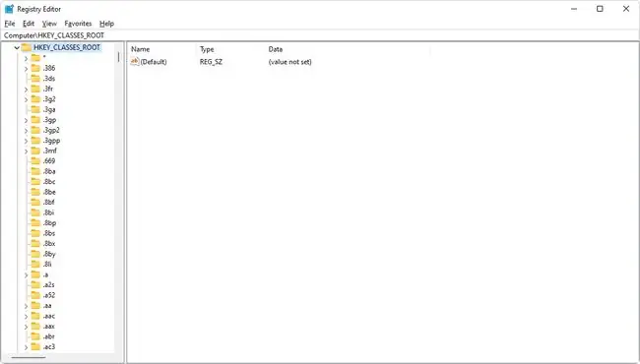This screenshot has width=640, height=364.
Task: Click the .a52 key folder icon
Action: coord(35,295)
